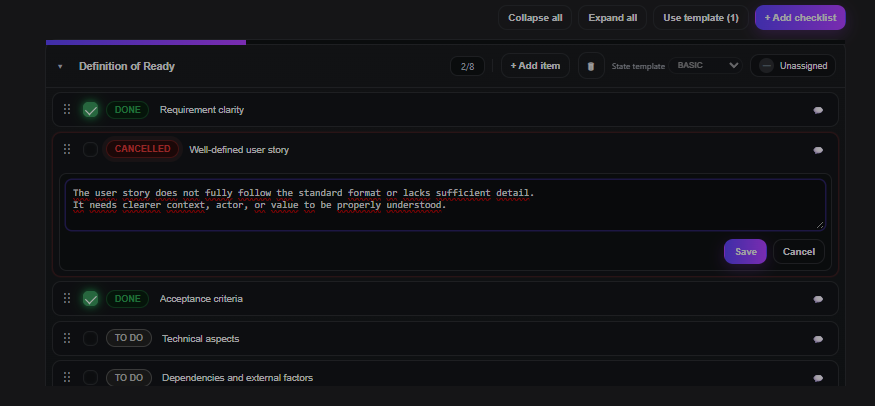Click the TO DO badge on Technical aspects
This screenshot has width=875, height=406.
(x=129, y=338)
